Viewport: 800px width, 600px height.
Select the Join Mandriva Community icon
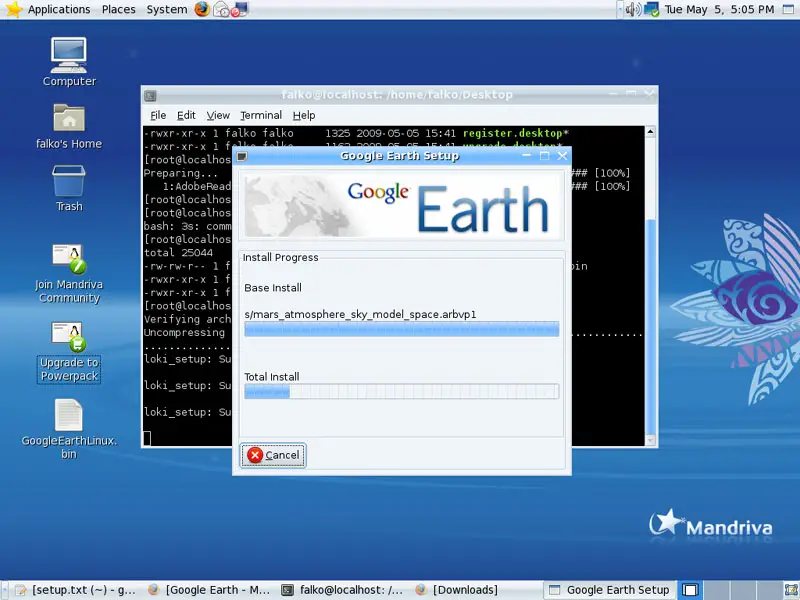pyautogui.click(x=69, y=273)
